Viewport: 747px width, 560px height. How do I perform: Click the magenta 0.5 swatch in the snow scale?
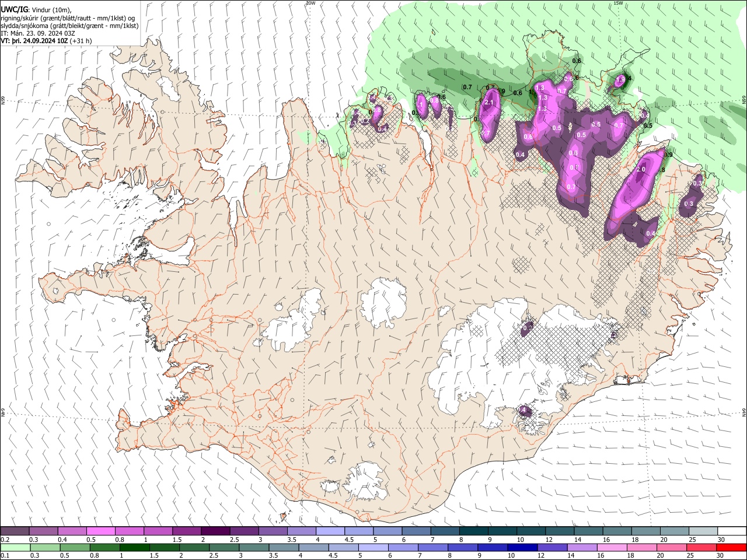(100, 531)
